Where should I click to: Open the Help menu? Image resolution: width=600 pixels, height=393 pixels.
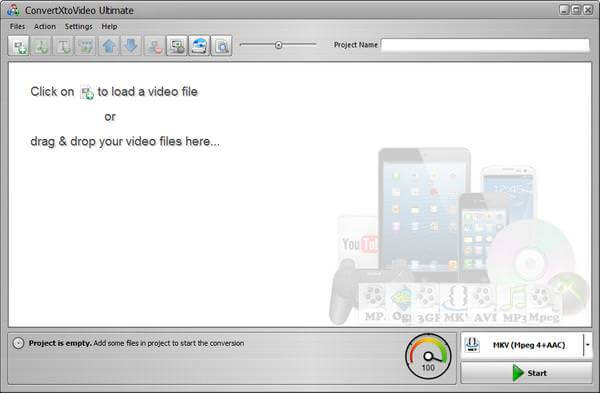tap(109, 26)
